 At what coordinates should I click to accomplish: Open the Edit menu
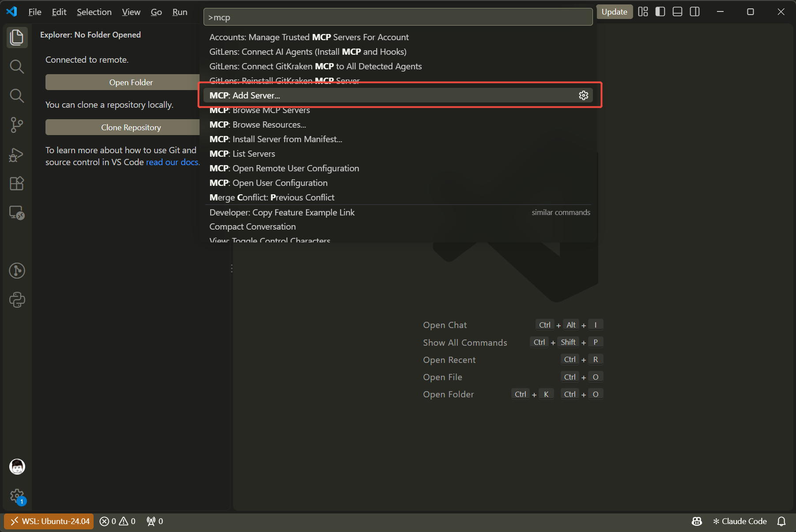click(59, 12)
